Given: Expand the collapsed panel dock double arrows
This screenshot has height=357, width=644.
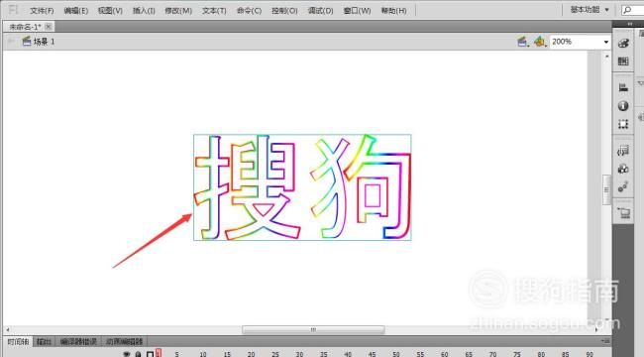Looking at the screenshot, I should (630, 24).
